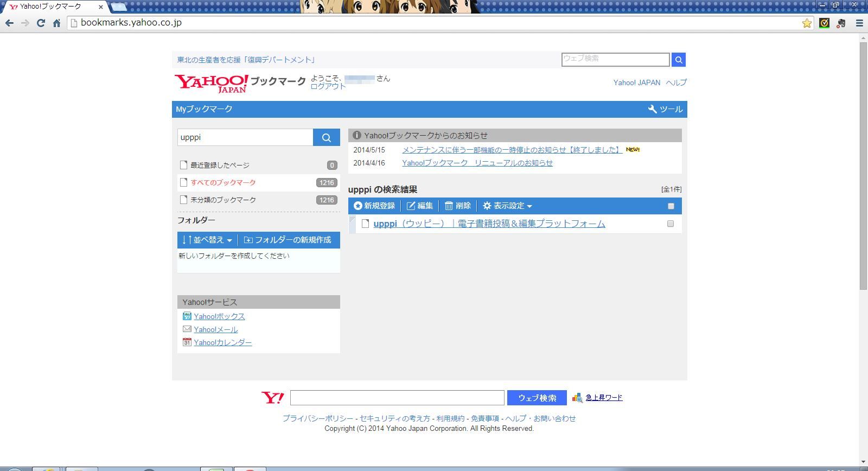Screen dimensions: 868x471
Task: Create a folder with フォルダーの新規作成
Action: (x=288, y=240)
